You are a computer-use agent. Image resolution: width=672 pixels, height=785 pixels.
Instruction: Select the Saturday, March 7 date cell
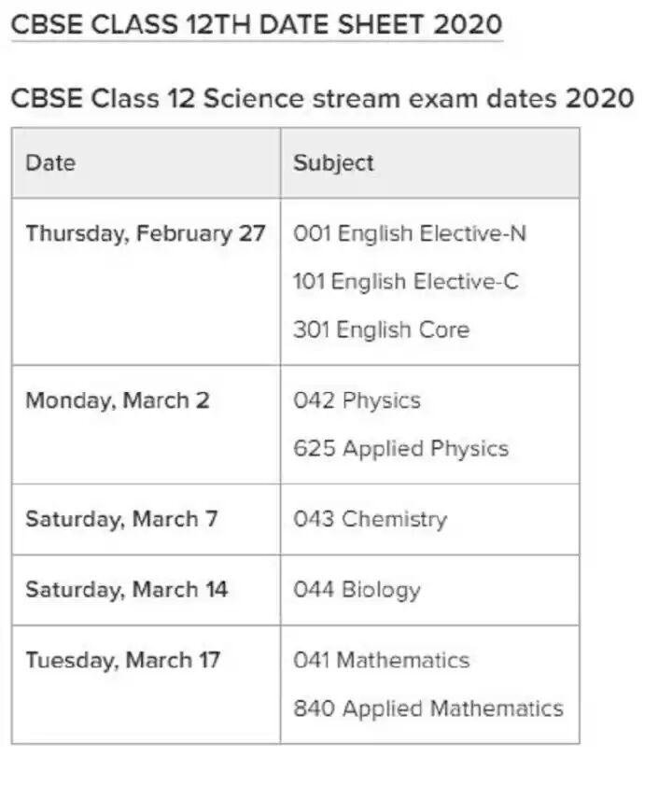coord(121,519)
